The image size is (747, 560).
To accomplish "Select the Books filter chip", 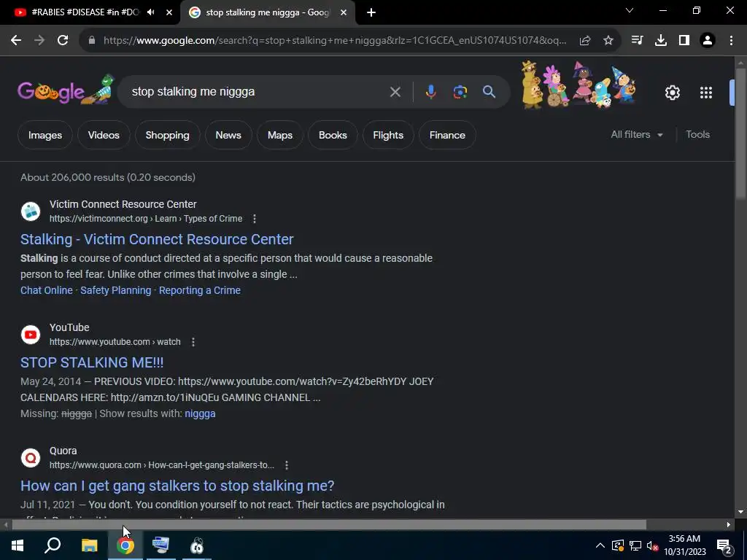I will click(333, 135).
